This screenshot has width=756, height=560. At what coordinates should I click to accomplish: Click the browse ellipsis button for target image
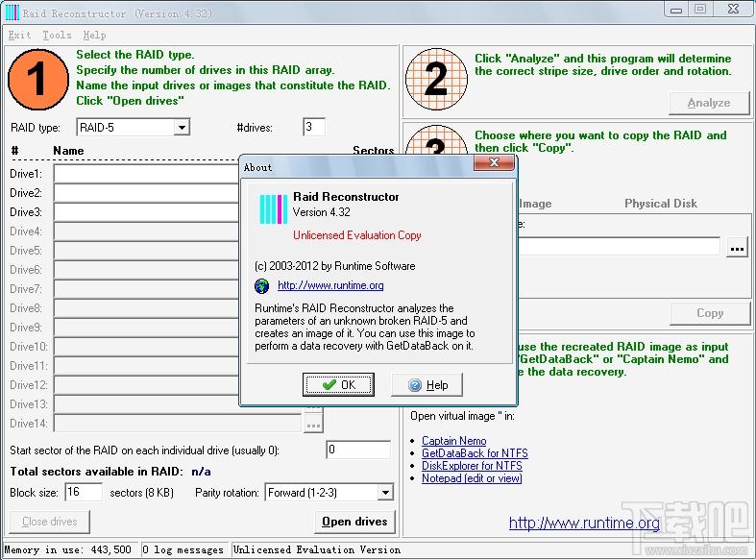point(737,248)
